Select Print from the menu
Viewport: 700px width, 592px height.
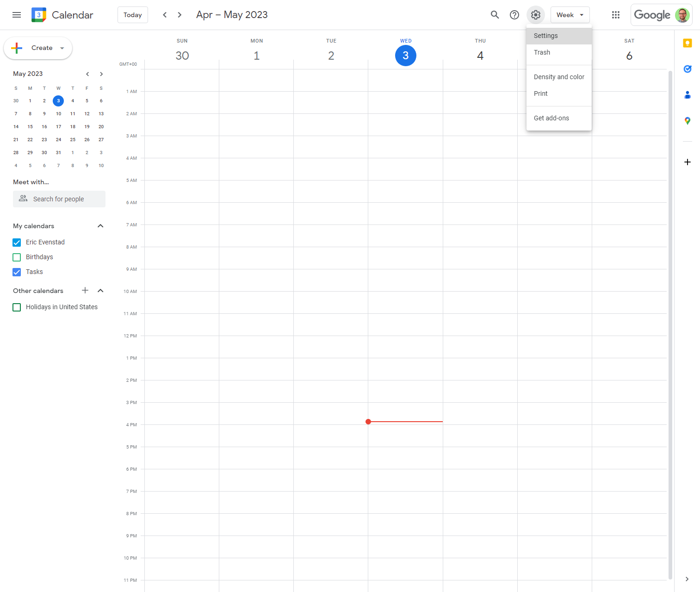point(559,93)
